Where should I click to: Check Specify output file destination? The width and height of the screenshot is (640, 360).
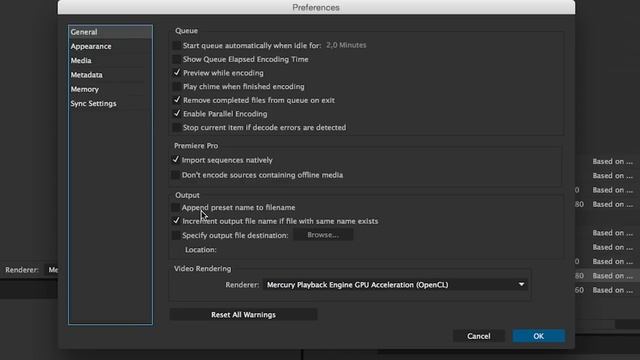176,235
